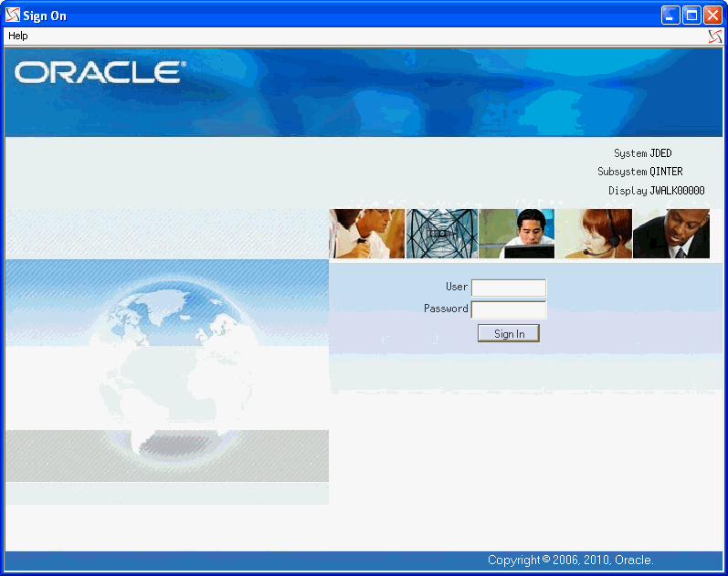Minimize the Sign On window
The height and width of the screenshot is (576, 728).
click(x=670, y=16)
